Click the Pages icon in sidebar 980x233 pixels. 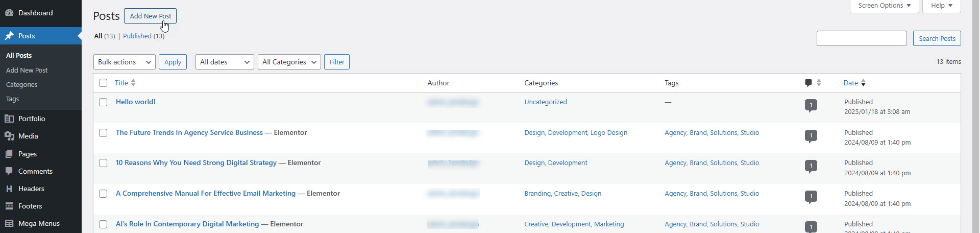[9, 154]
